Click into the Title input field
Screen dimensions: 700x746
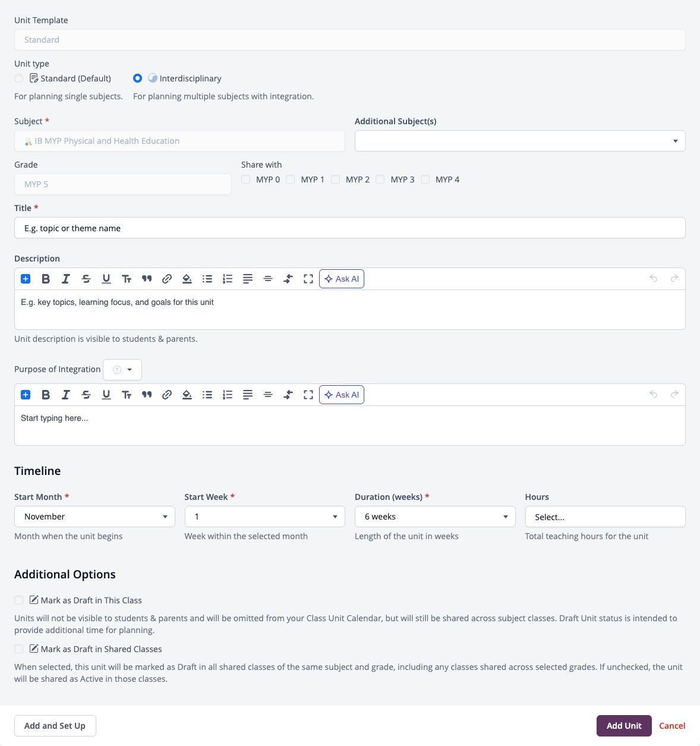point(350,228)
